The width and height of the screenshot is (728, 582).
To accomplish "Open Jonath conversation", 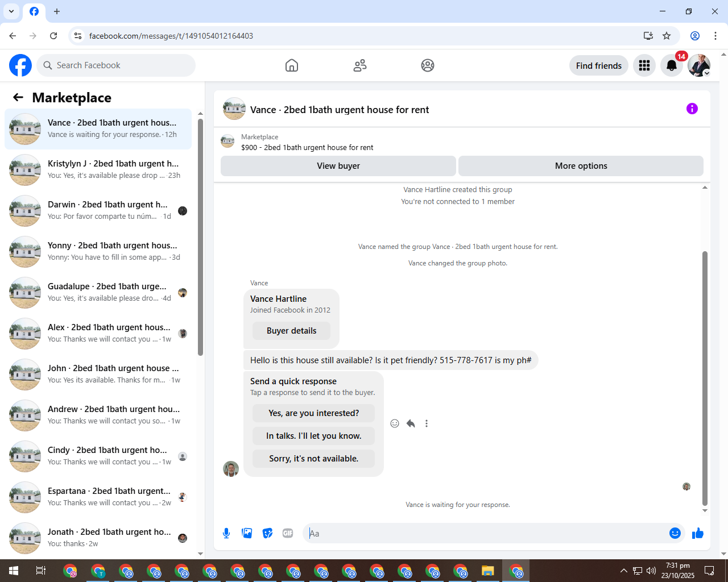I will [x=98, y=538].
